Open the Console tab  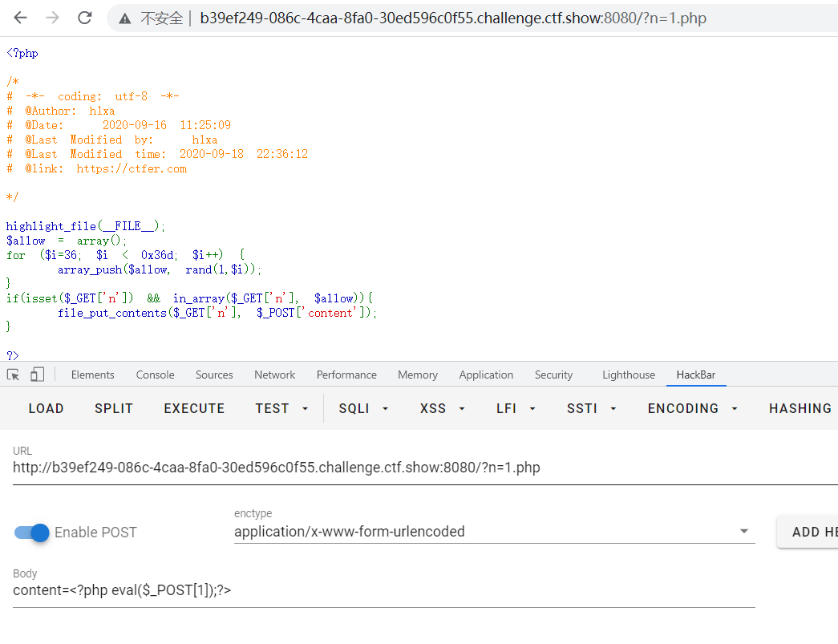[x=155, y=375]
